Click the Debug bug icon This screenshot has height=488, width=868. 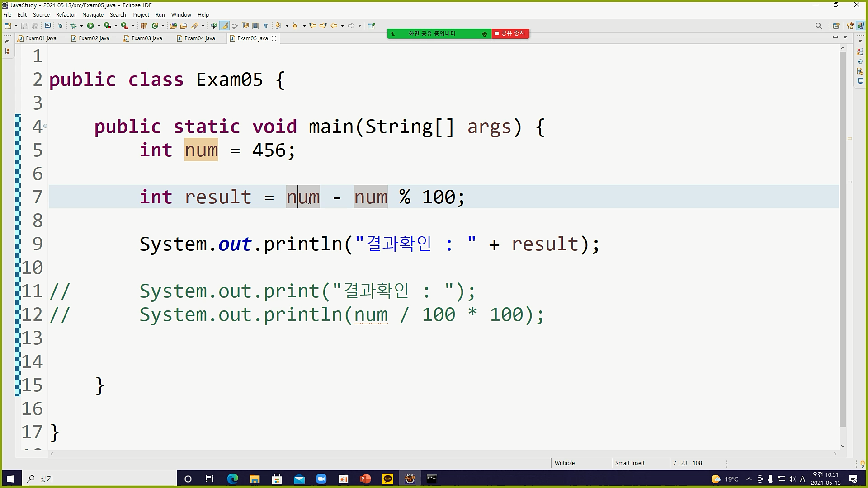[x=74, y=26]
